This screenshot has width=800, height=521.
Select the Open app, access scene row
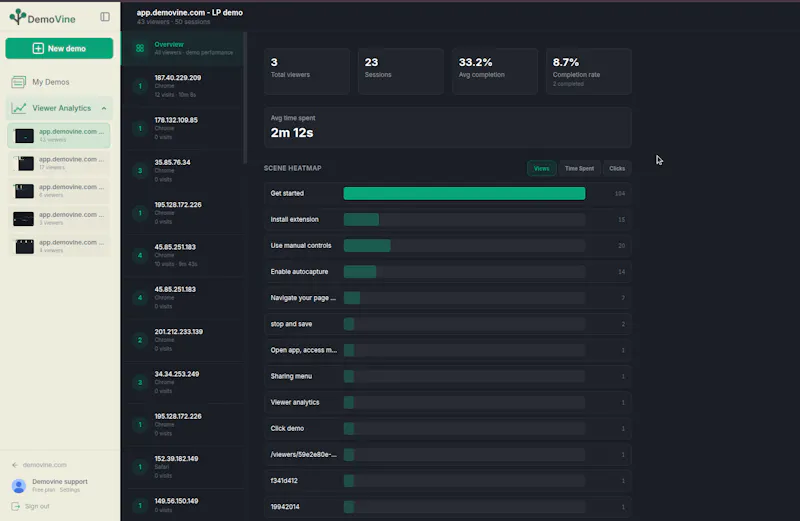click(448, 350)
